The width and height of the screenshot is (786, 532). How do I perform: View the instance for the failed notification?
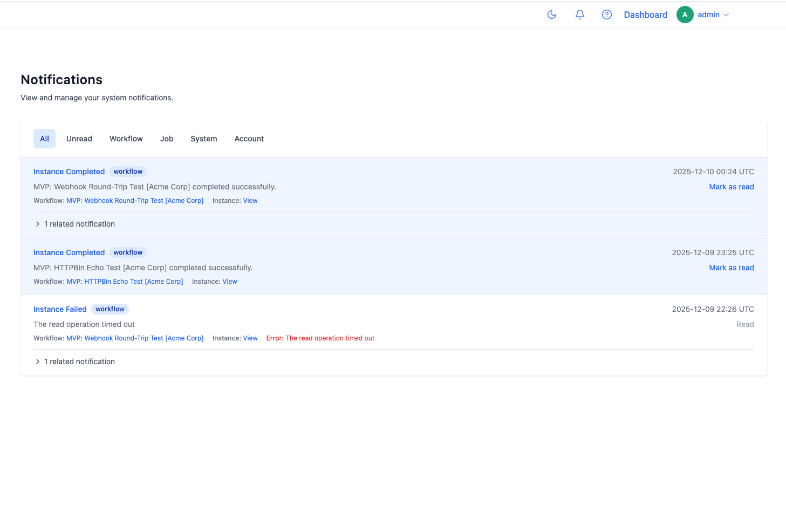click(250, 338)
